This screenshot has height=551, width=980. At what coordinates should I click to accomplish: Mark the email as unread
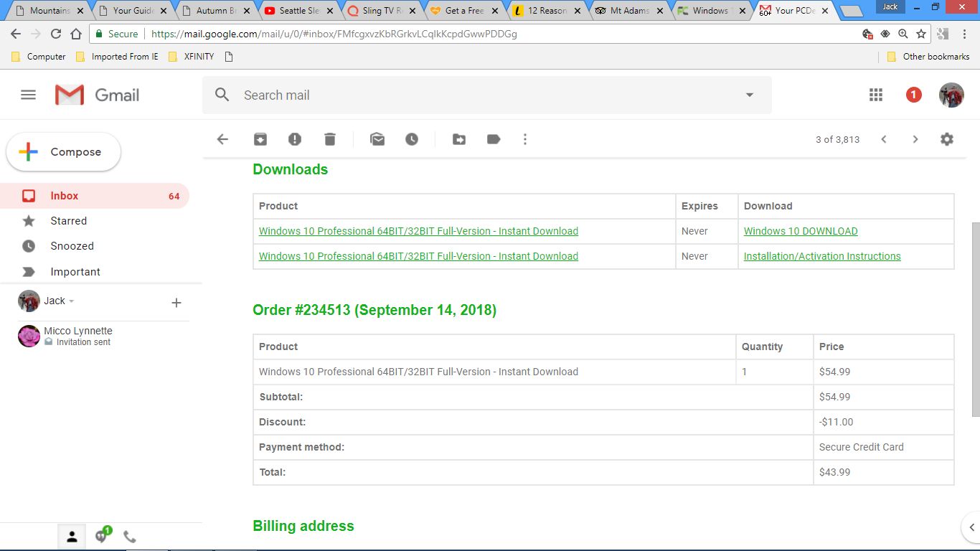tap(377, 139)
